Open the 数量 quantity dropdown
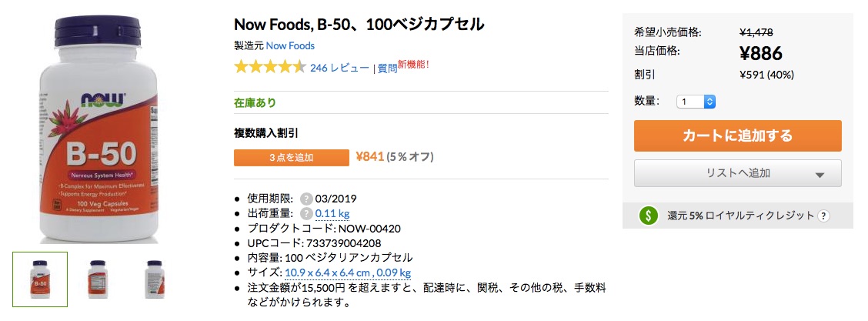The width and height of the screenshot is (868, 321). click(696, 102)
